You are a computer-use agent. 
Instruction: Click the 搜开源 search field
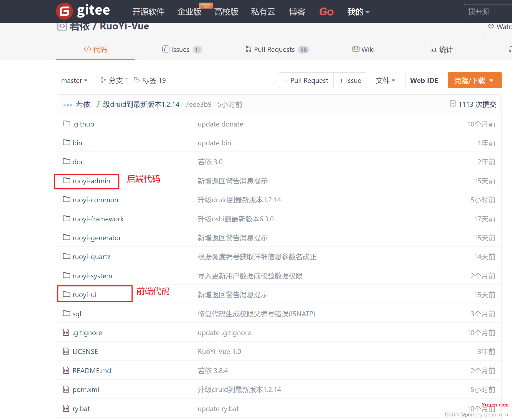488,11
